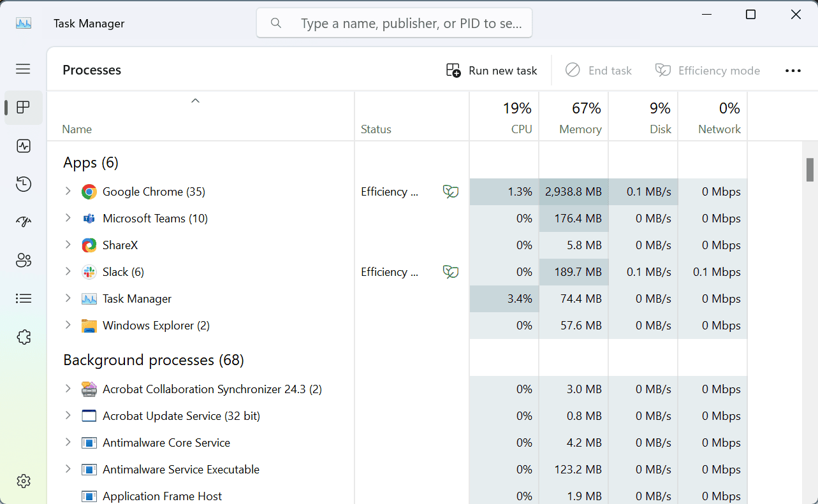Open the Users sidebar icon
The width and height of the screenshot is (818, 504).
[x=24, y=260]
